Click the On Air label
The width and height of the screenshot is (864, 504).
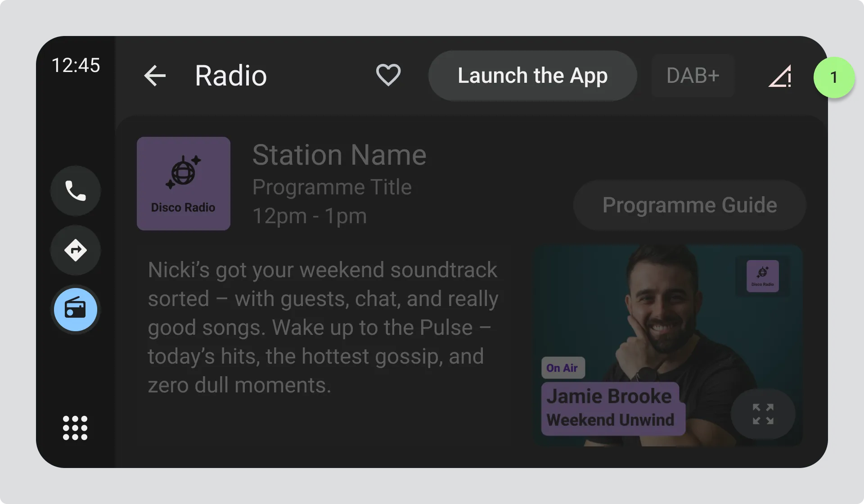562,368
